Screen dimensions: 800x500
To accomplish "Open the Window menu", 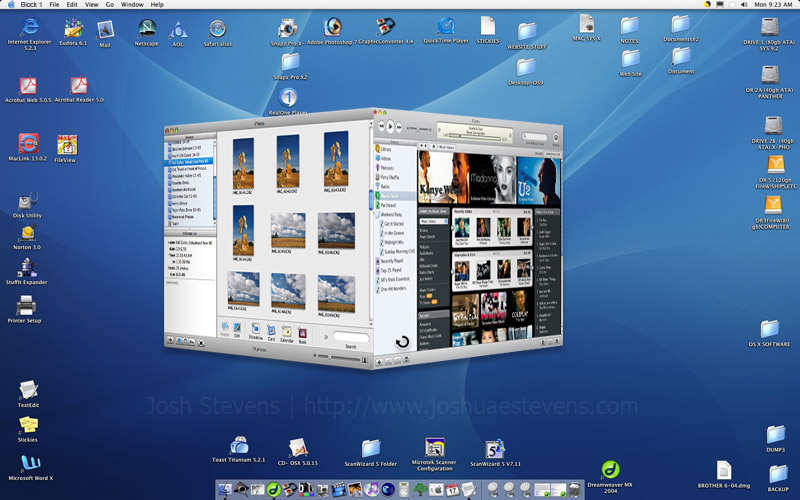I will (x=132, y=4).
